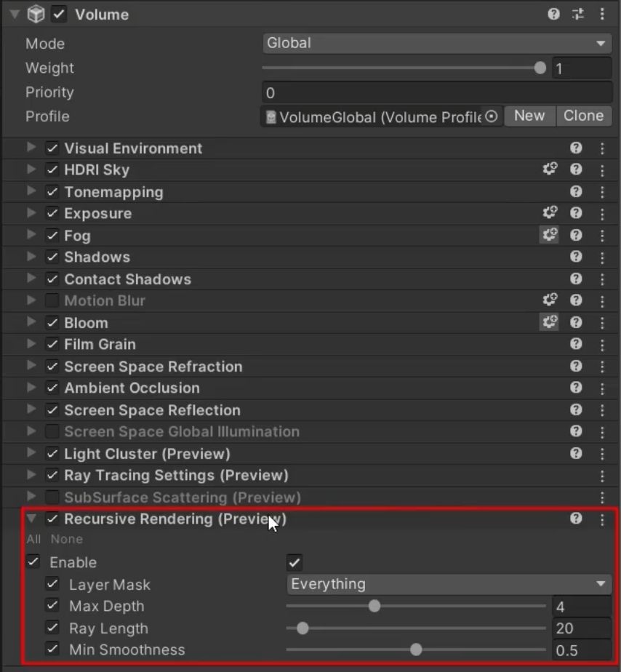Click All overrides link
The height and width of the screenshot is (672, 621).
click(x=33, y=539)
